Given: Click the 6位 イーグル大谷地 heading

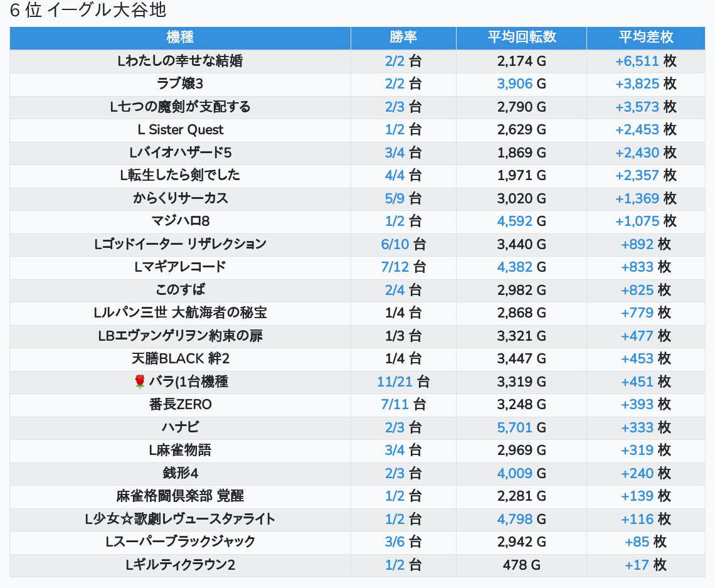Looking at the screenshot, I should [x=88, y=11].
